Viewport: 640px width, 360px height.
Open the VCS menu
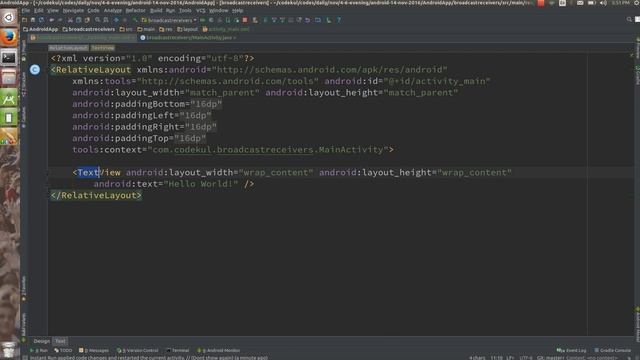pyautogui.click(x=200, y=11)
